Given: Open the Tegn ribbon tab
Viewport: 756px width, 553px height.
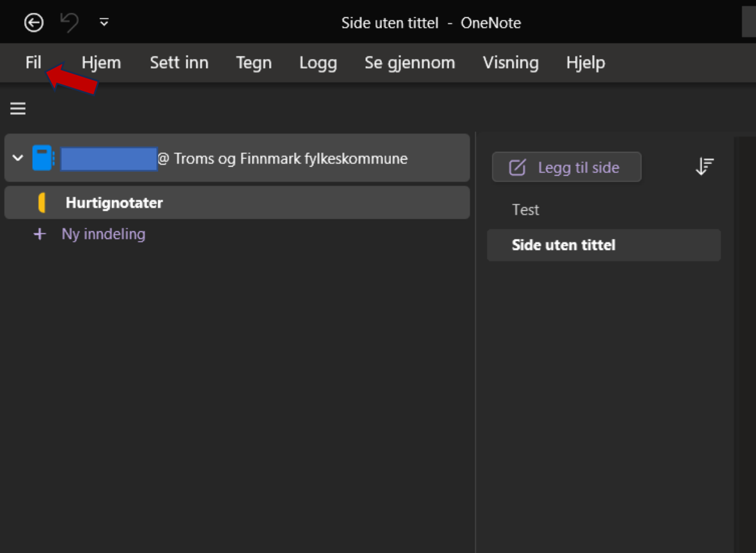Looking at the screenshot, I should 254,63.
